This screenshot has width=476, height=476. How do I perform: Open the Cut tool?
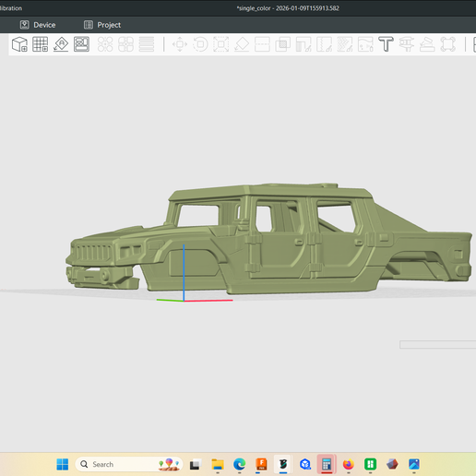[x=262, y=44]
